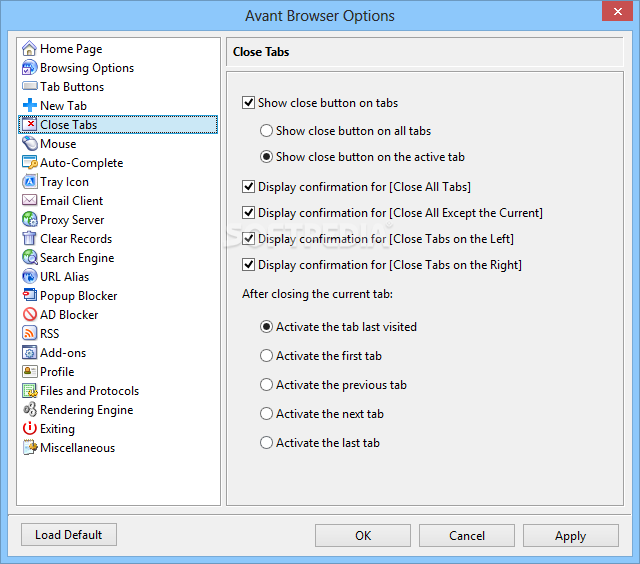Screen dimensions: 640x564
Task: Toggle confirmation for Close All Tabs
Action: [248, 187]
